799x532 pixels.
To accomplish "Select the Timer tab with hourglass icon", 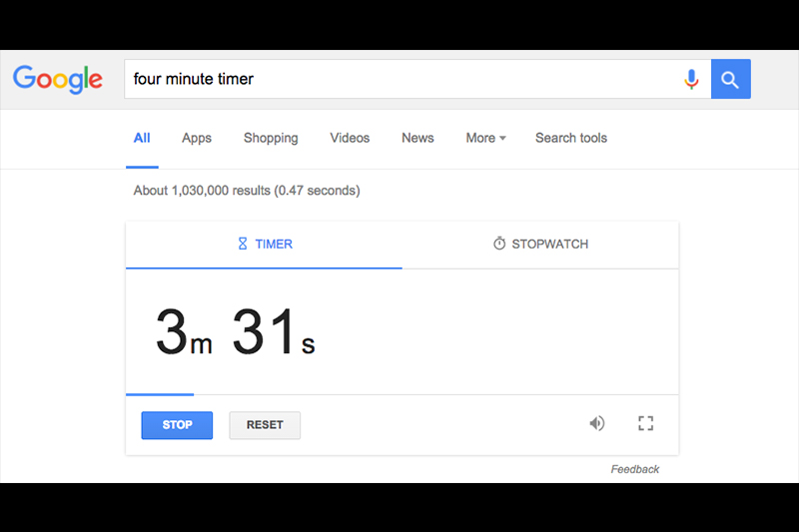I will click(265, 244).
